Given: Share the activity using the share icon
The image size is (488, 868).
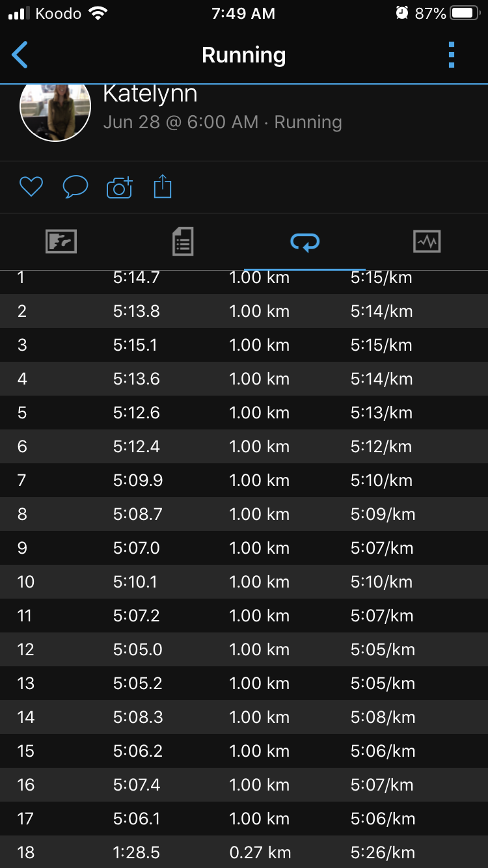Looking at the screenshot, I should pos(163,187).
